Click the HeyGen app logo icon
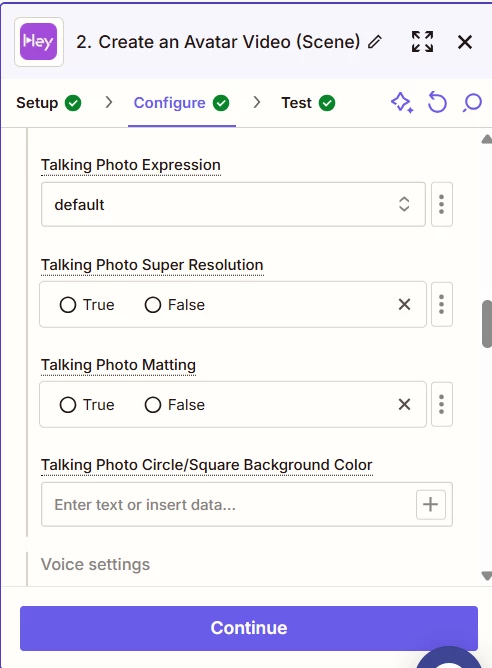The width and height of the screenshot is (492, 668). pos(39,42)
